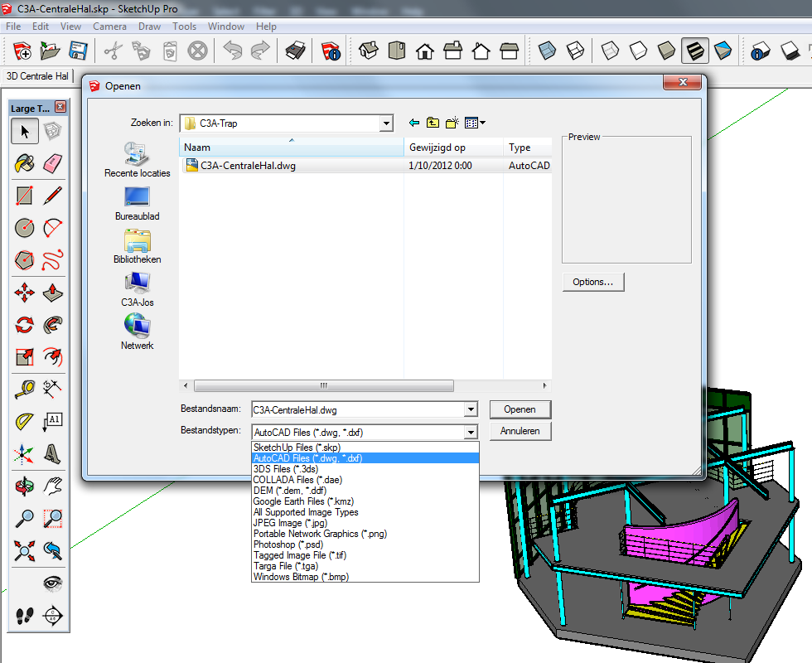Choose the Offset tool

[x=52, y=357]
